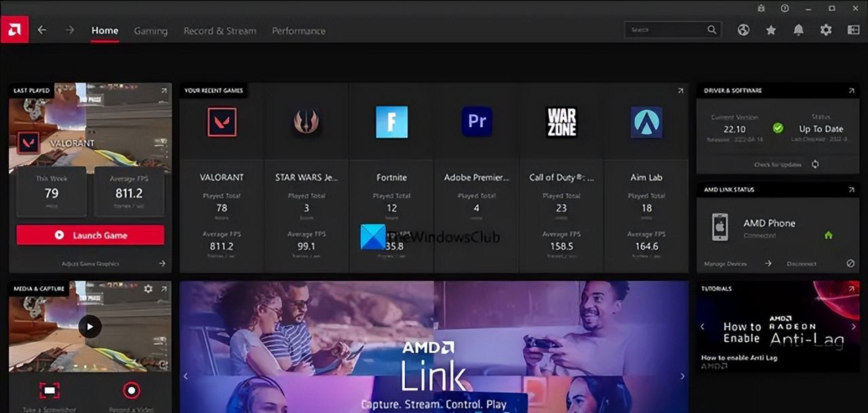
Task: Click the AMD Link promotional banner
Action: point(434,347)
